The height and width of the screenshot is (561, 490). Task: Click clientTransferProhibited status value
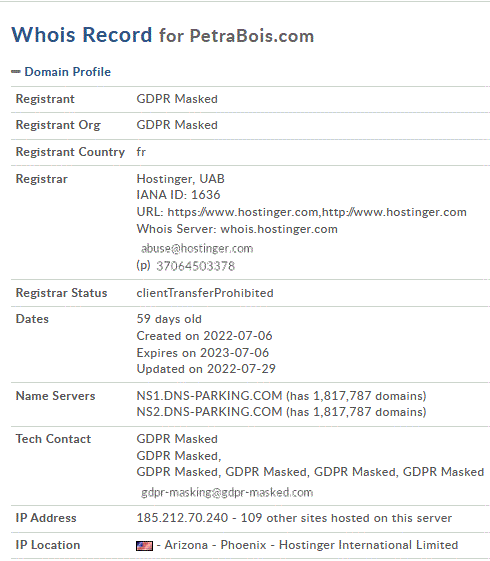[x=205, y=293]
